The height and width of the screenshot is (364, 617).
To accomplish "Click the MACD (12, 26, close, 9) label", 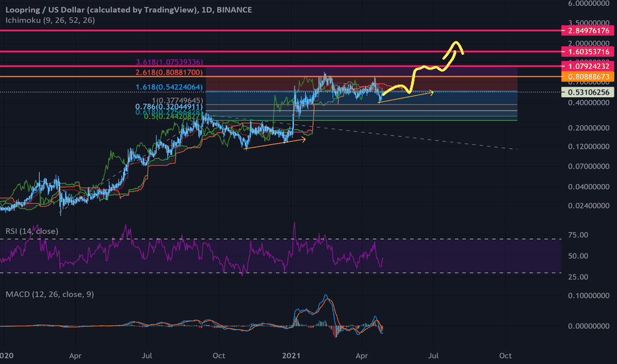I will tap(50, 295).
